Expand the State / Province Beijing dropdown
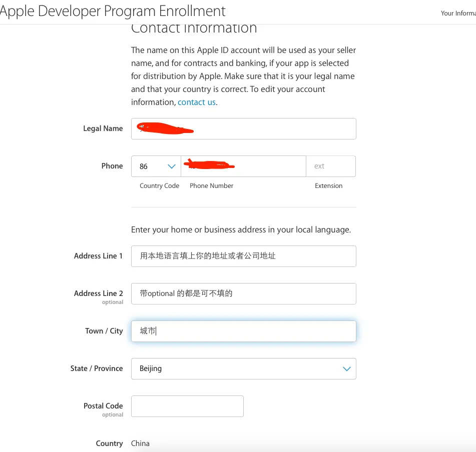 [x=243, y=368]
